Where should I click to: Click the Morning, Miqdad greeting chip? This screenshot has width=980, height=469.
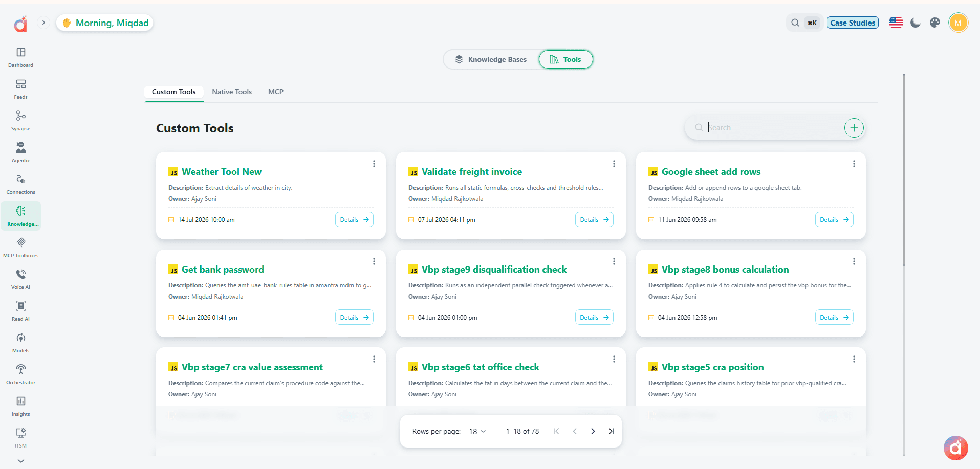point(105,23)
